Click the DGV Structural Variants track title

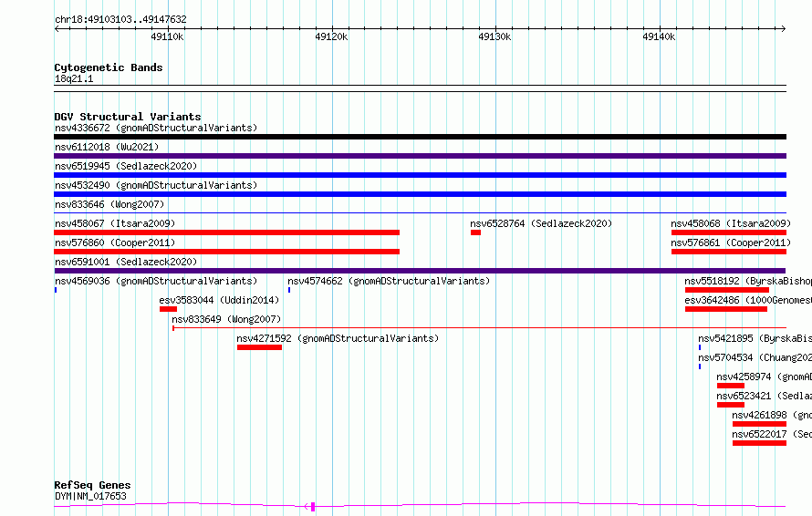coord(128,117)
